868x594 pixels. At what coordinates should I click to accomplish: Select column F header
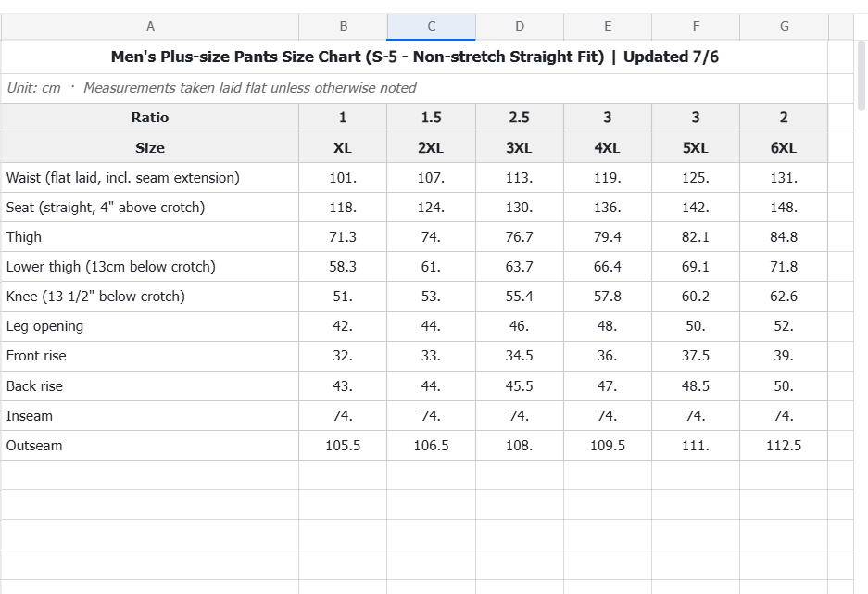696,26
